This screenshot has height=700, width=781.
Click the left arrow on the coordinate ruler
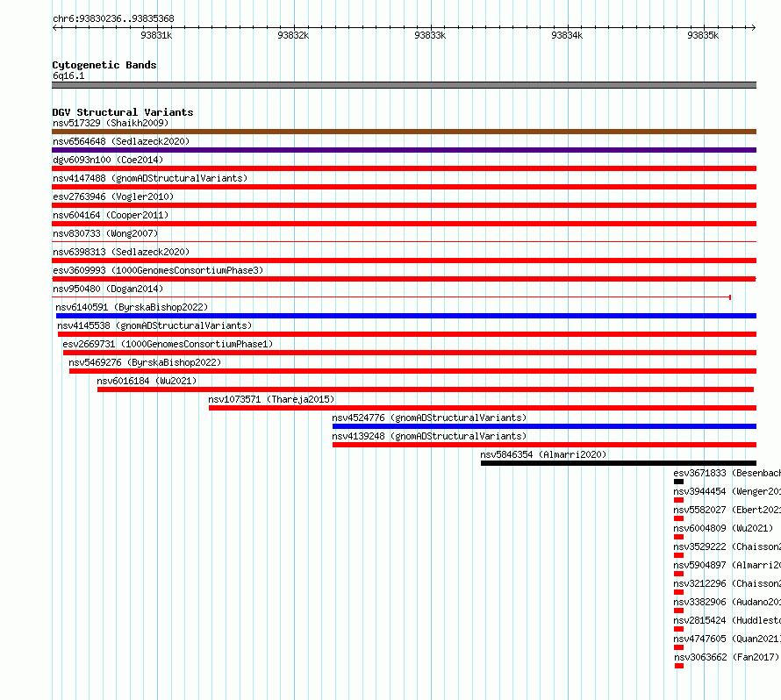pos(54,27)
